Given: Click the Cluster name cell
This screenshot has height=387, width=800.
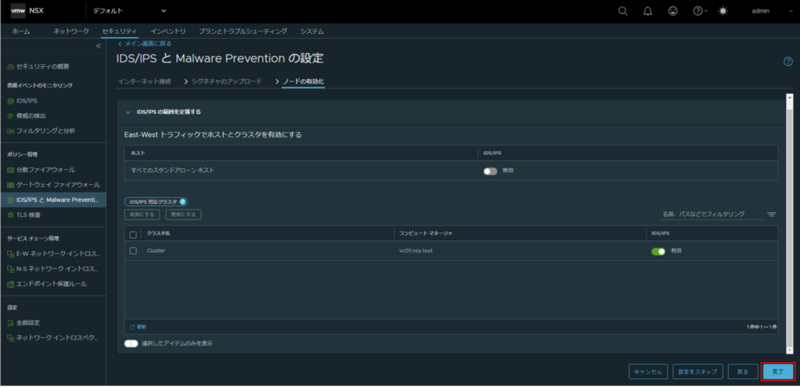Looking at the screenshot, I should tap(156, 251).
